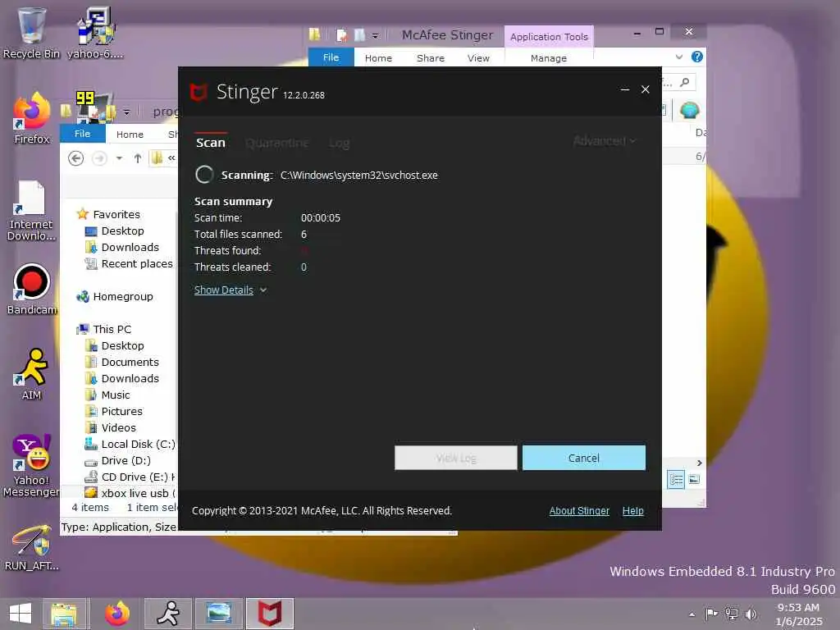The height and width of the screenshot is (630, 840).
Task: Click the network tray icon
Action: click(731, 614)
